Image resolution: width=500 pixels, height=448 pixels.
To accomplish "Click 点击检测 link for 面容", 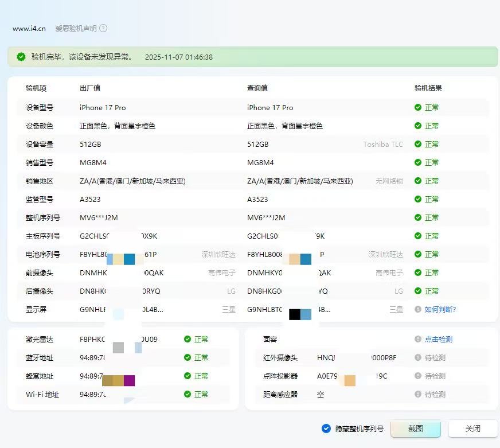I will [438, 339].
